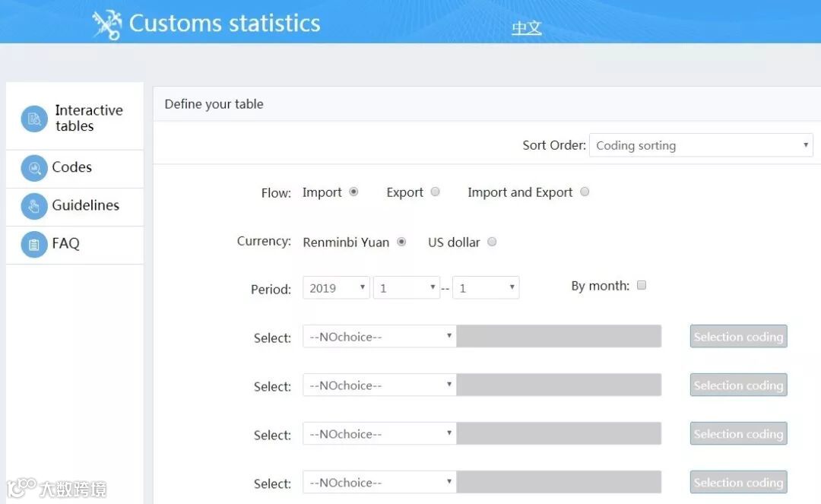Click the first Selection coding button
Screen dimensions: 821x504
point(738,337)
